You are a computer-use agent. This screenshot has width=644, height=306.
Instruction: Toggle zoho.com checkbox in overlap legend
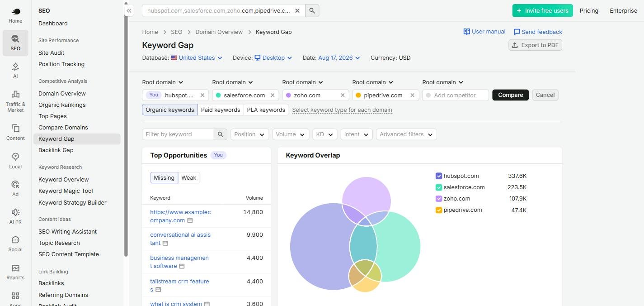click(x=438, y=199)
